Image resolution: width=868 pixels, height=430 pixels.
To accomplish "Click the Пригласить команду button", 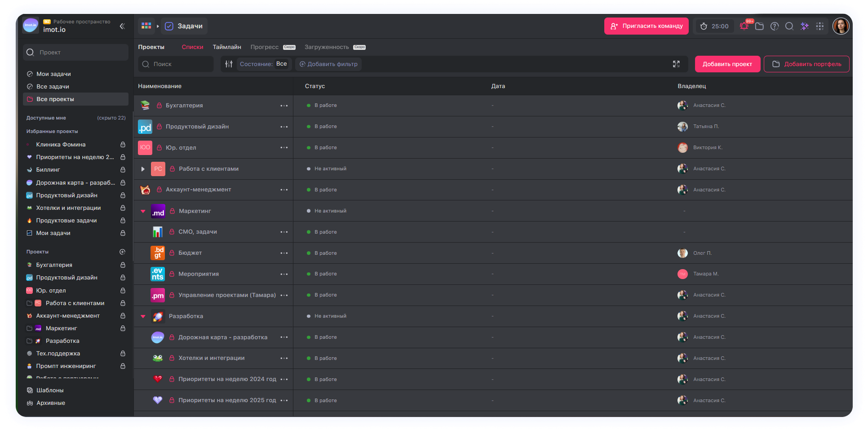I will tap(646, 26).
